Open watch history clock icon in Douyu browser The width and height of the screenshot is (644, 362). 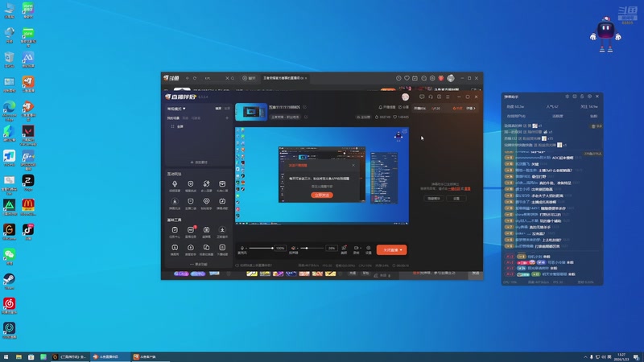[398, 78]
